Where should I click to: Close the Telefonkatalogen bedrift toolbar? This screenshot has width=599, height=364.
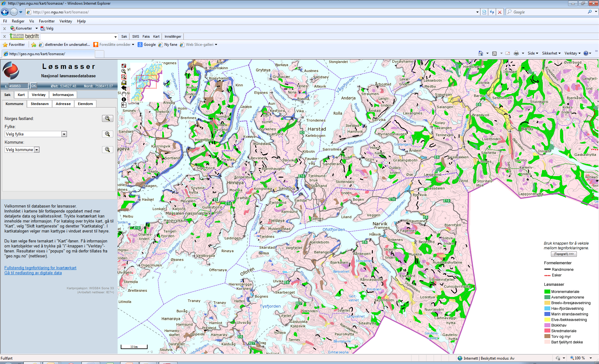point(4,36)
